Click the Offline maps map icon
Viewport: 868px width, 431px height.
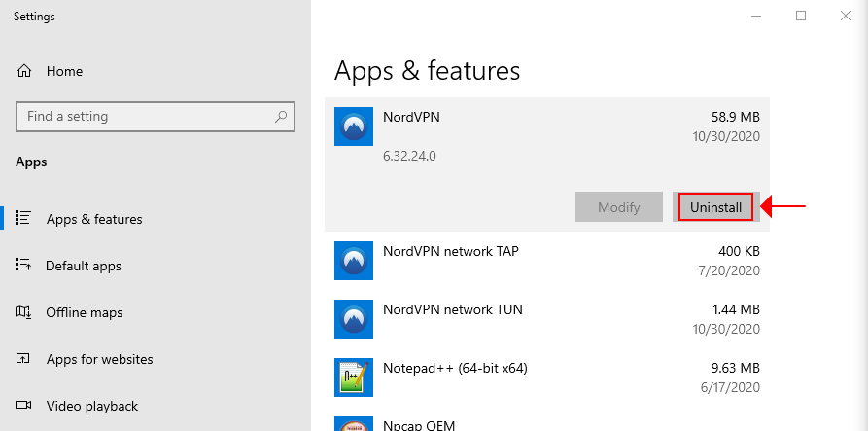24,312
